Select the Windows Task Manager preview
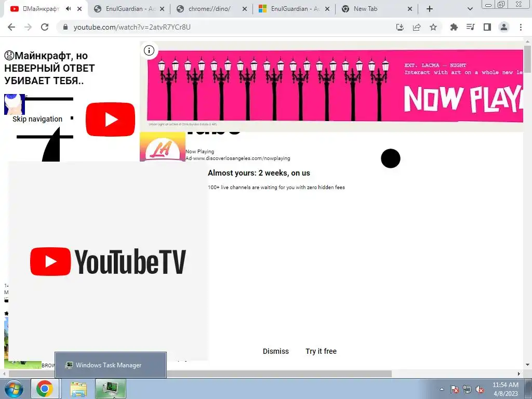The image size is (532, 399). tap(111, 365)
